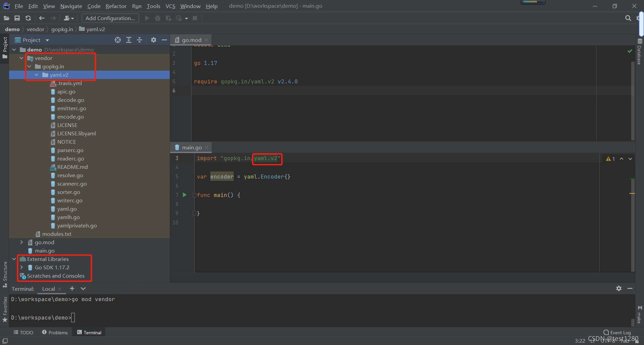Collapse the demo root folder
Screen dimensions: 644x345
point(14,50)
